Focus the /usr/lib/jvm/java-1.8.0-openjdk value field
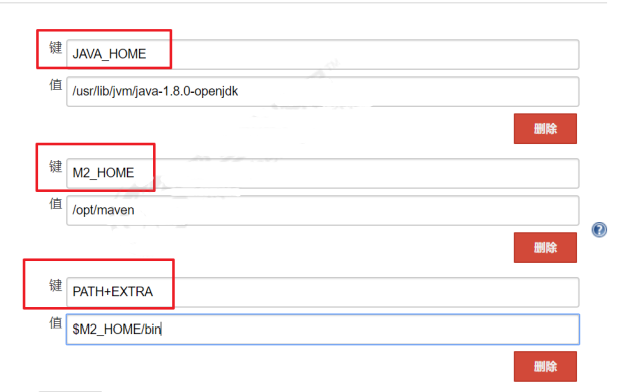617x392 pixels. coord(323,91)
